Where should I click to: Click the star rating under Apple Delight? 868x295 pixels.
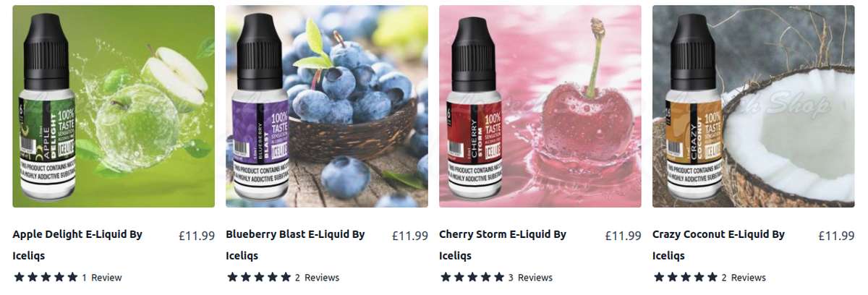(x=46, y=277)
